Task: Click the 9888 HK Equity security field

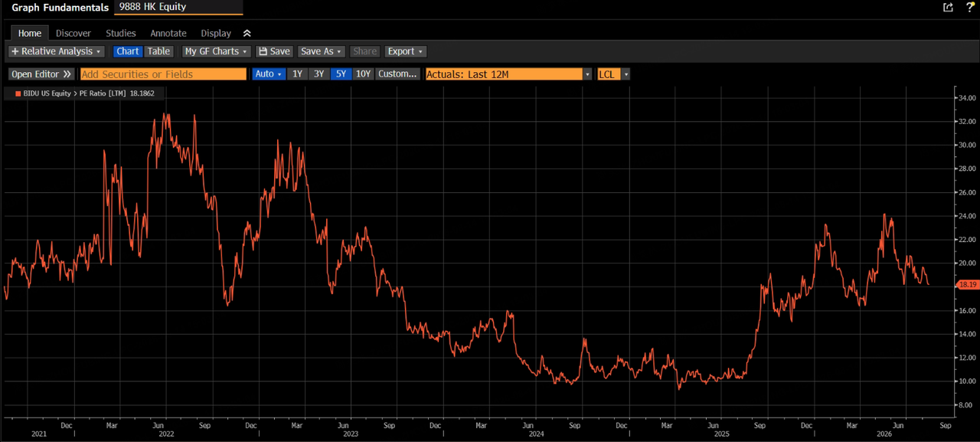Action: [178, 7]
